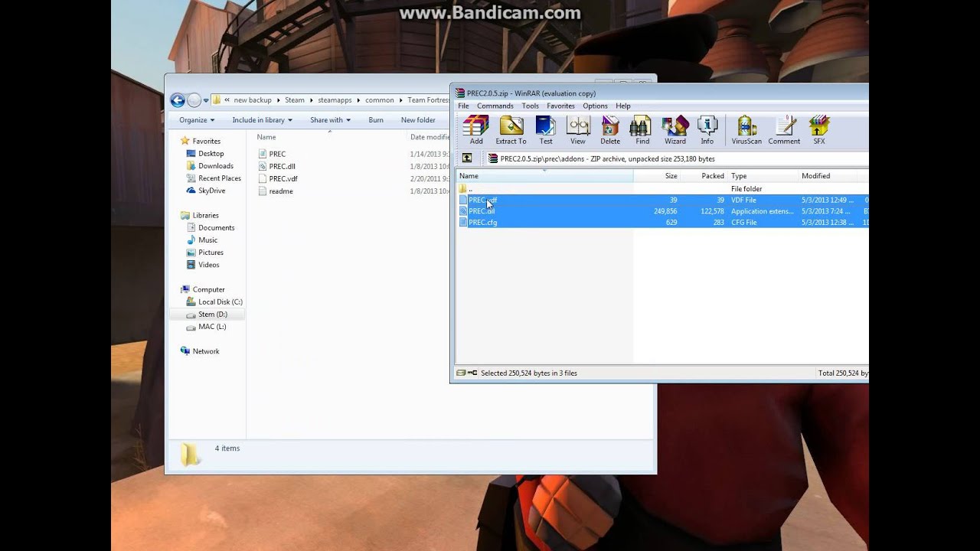
Task: Sort by Packed column in WinRAR
Action: [704, 176]
